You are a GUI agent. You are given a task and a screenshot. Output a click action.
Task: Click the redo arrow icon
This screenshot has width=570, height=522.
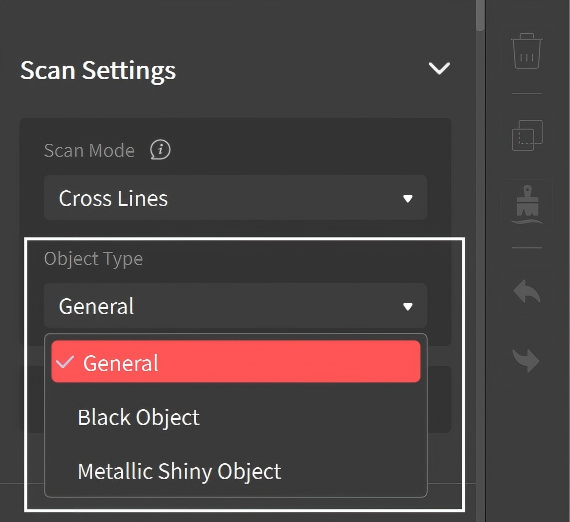527,360
